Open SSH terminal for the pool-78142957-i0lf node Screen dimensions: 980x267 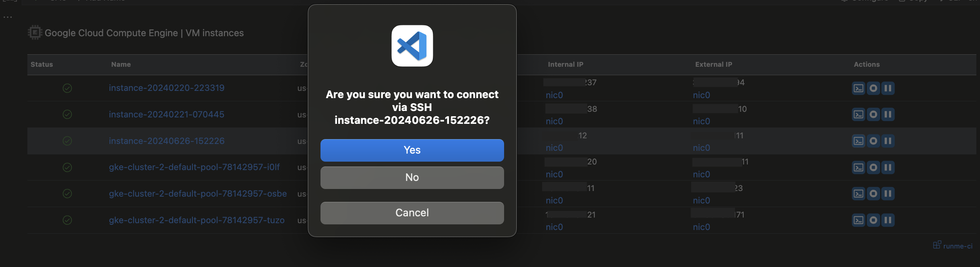coord(858,167)
